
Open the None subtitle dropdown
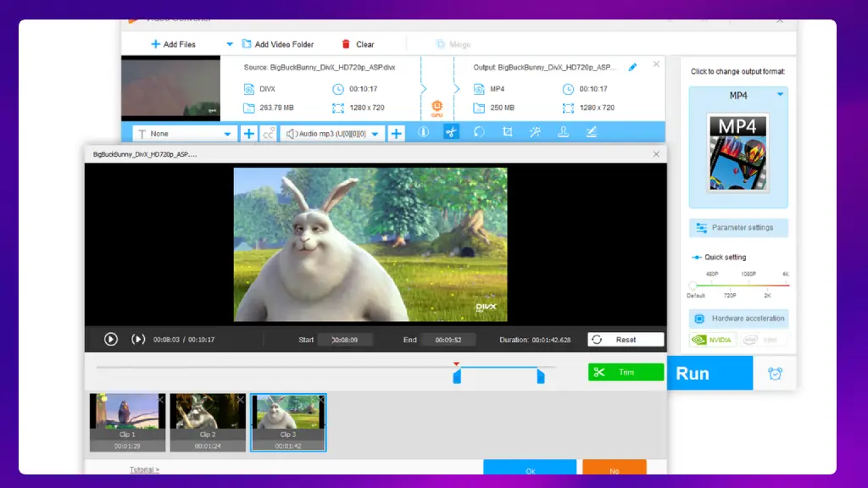coord(184,133)
